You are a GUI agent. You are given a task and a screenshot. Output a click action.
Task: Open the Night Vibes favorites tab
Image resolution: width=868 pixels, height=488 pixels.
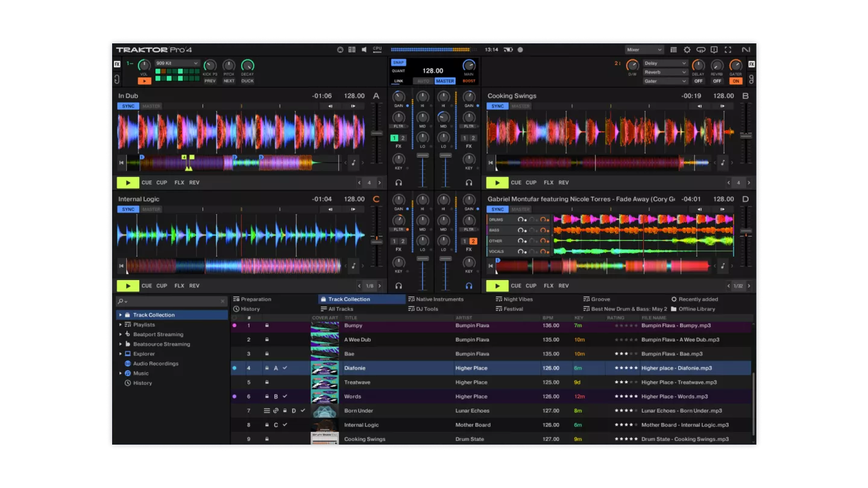tap(518, 299)
